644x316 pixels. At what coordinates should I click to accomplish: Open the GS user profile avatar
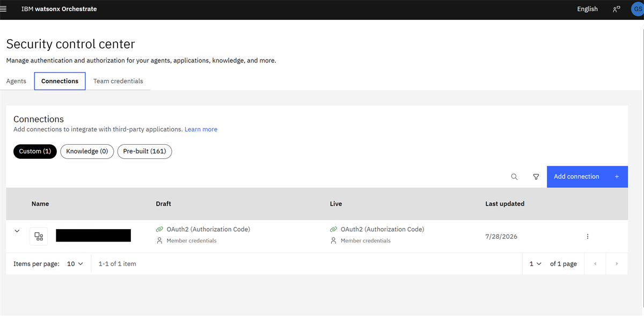click(x=638, y=9)
